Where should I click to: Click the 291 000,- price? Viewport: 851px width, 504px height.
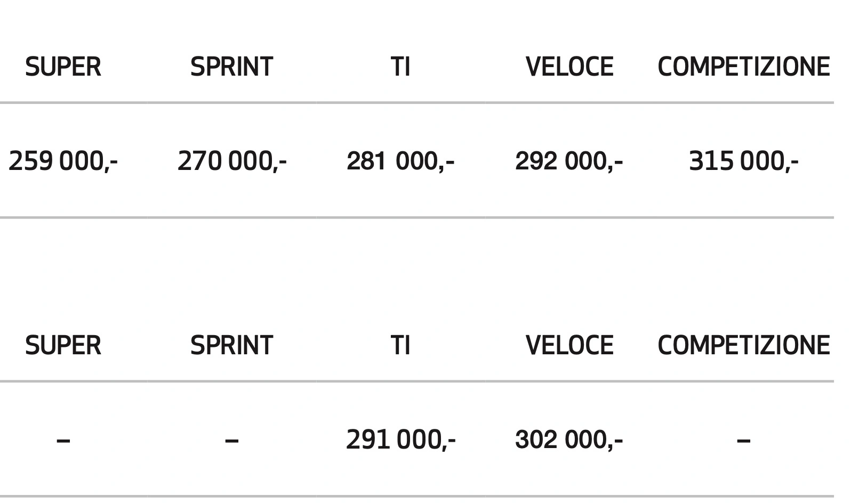pos(401,440)
